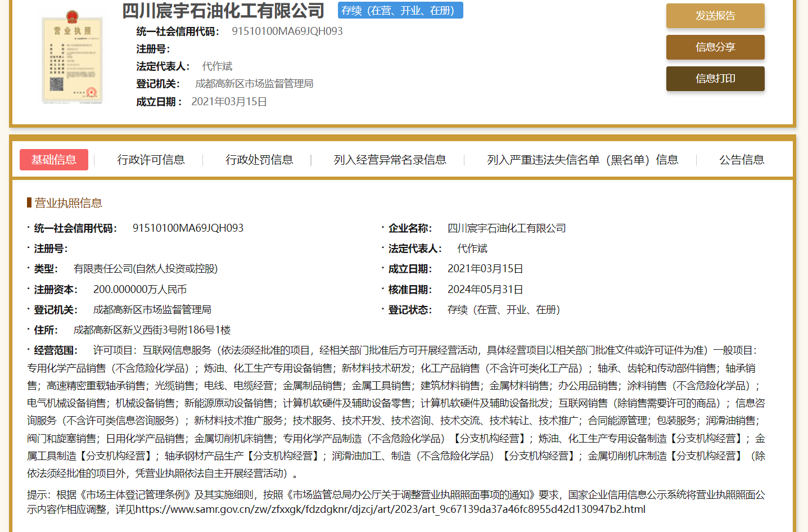Image resolution: width=808 pixels, height=532 pixels.
Task: Click registered capital 200.000000万人民币
Action: (x=140, y=289)
